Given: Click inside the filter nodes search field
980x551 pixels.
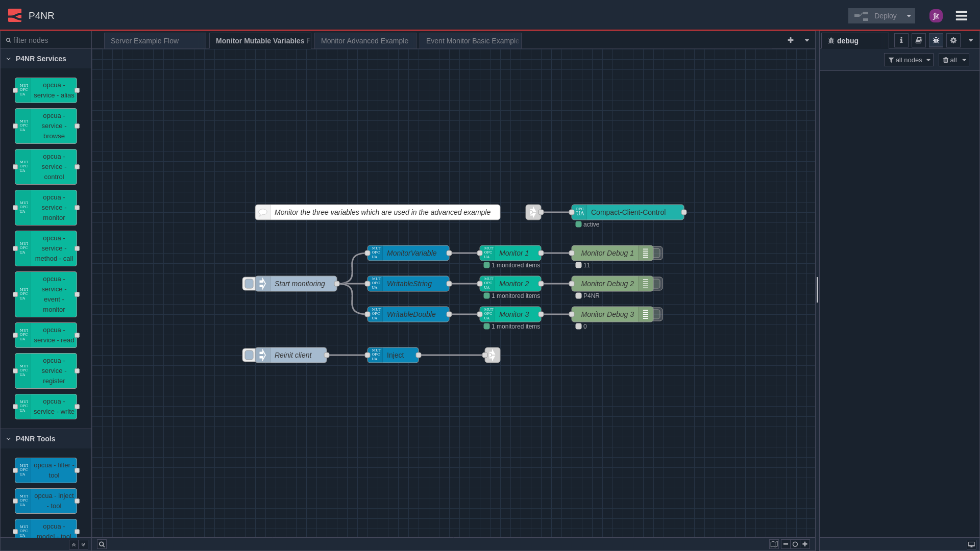Looking at the screenshot, I should point(46,40).
